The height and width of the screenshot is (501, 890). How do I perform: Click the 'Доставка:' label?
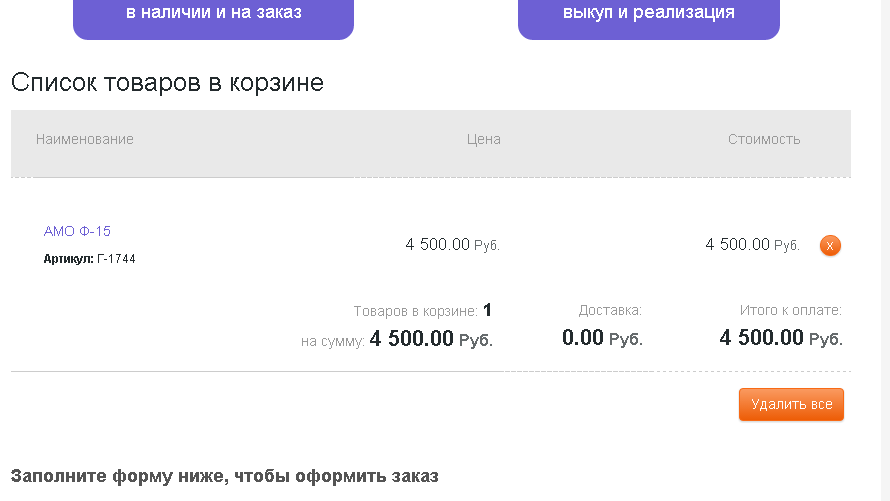click(x=610, y=311)
